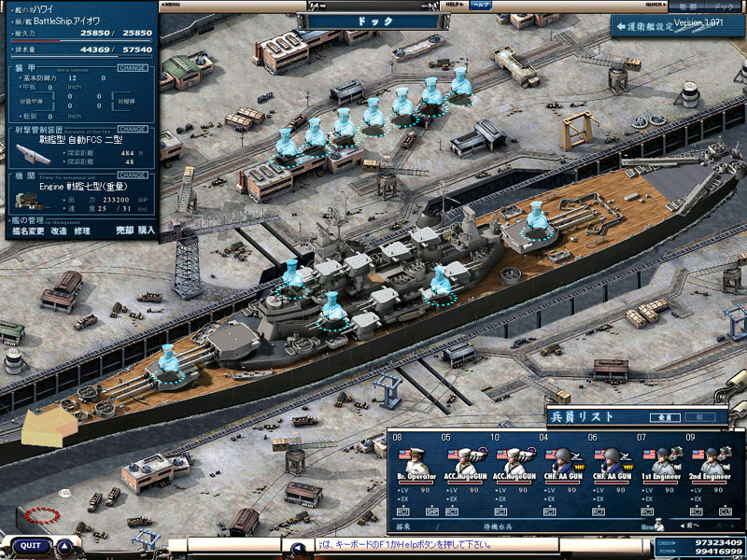Click the yellow arrow beside the ship's bow
The height and width of the screenshot is (560, 747).
[49, 427]
